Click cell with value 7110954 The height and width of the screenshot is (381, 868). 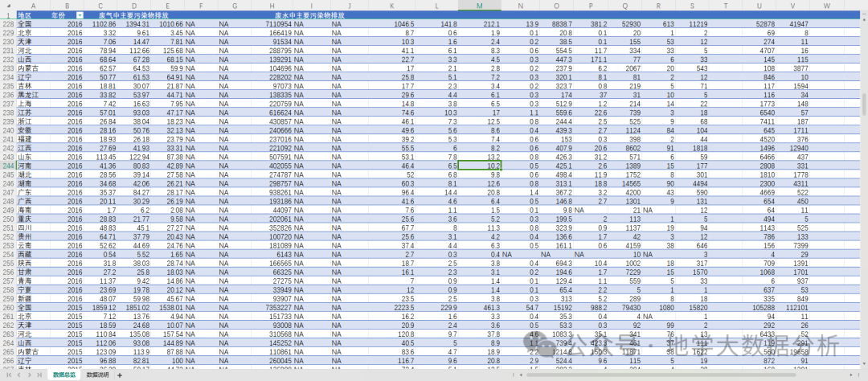coord(272,24)
